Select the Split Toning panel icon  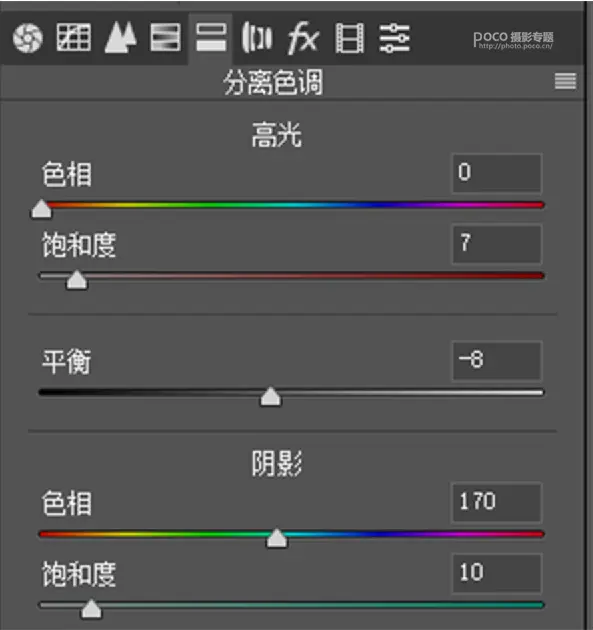[x=211, y=37]
